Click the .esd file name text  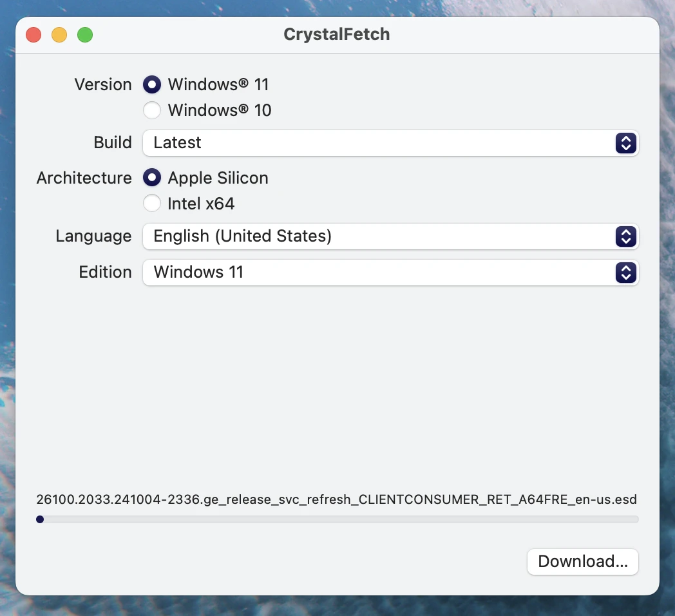pos(336,499)
